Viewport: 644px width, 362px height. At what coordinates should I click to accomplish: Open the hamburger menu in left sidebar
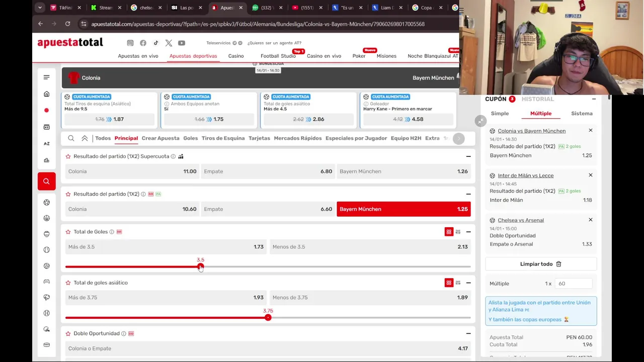(x=46, y=77)
